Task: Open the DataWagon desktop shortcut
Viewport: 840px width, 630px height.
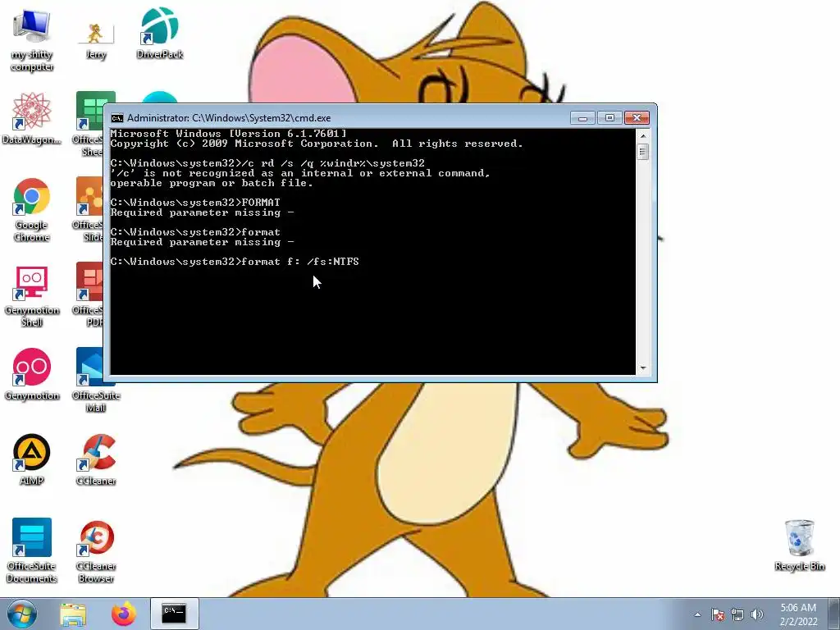Action: [x=32, y=118]
